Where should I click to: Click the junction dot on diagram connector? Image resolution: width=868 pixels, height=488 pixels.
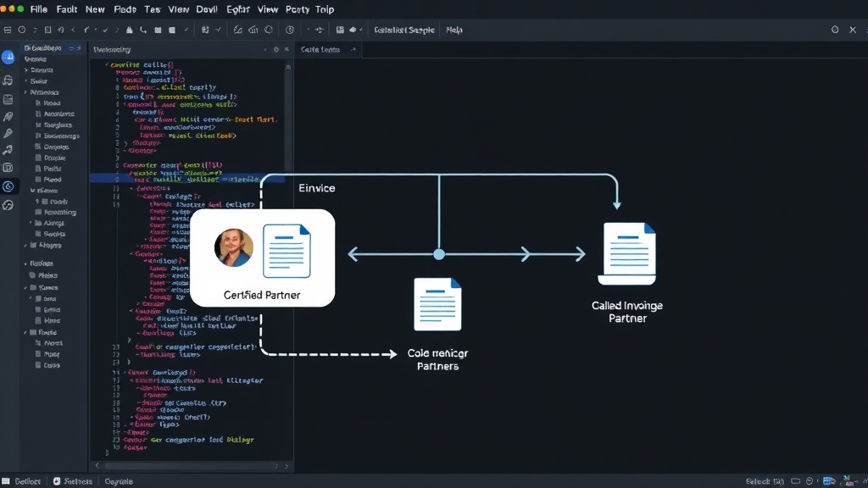pyautogui.click(x=439, y=254)
